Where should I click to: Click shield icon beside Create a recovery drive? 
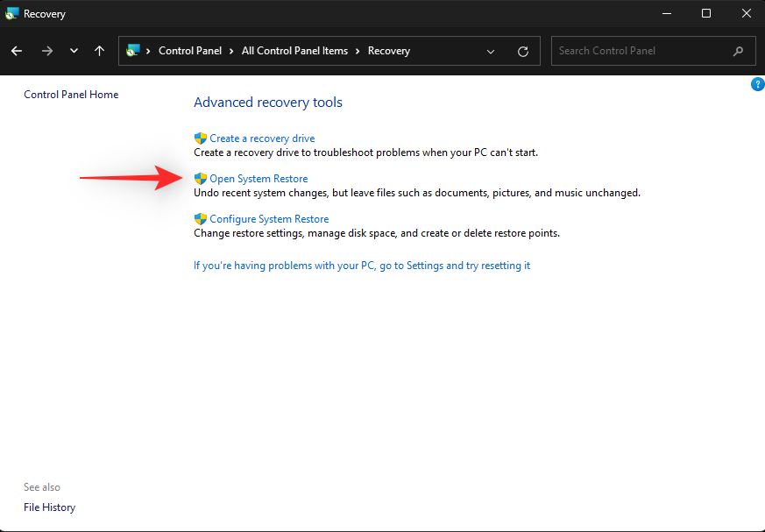point(200,138)
